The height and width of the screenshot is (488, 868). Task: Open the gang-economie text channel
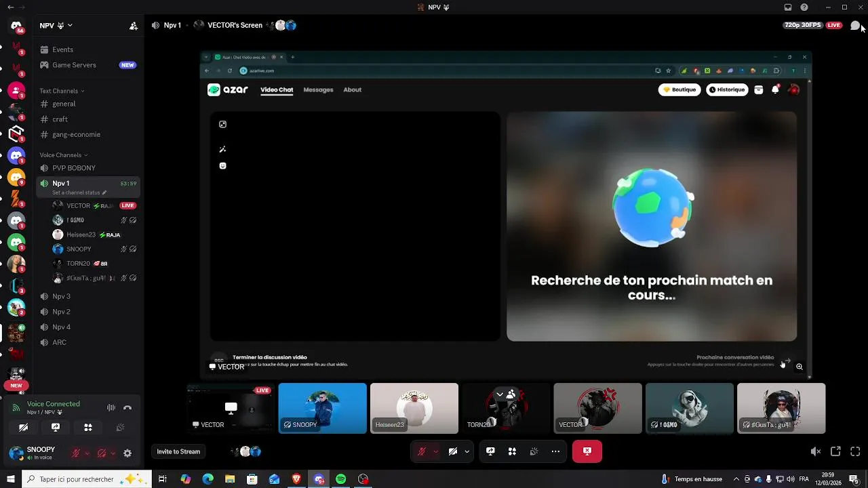click(88, 134)
